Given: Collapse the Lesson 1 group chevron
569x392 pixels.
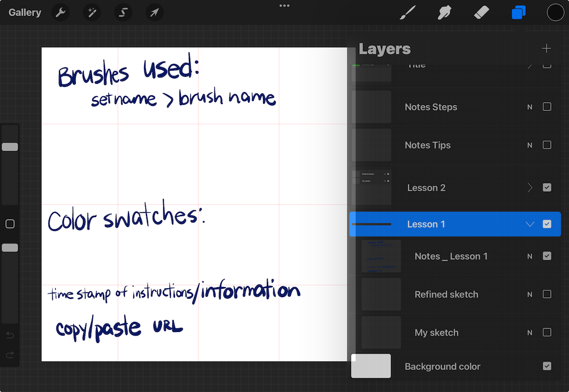Looking at the screenshot, I should (x=530, y=224).
